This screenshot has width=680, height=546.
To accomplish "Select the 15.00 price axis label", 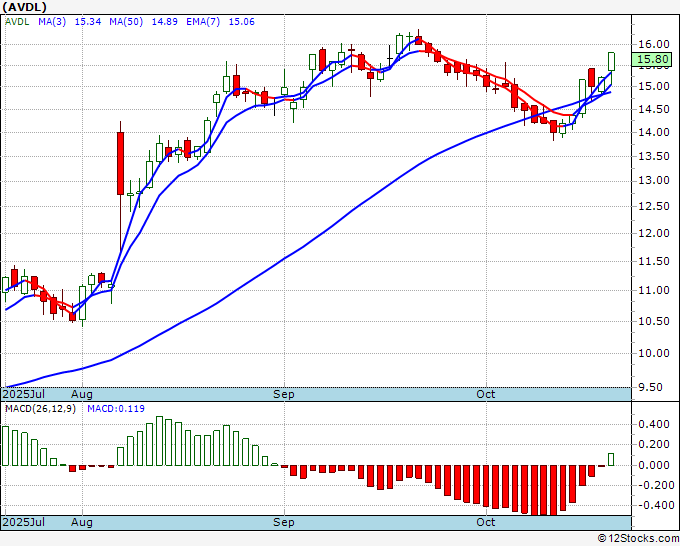I will [x=654, y=86].
